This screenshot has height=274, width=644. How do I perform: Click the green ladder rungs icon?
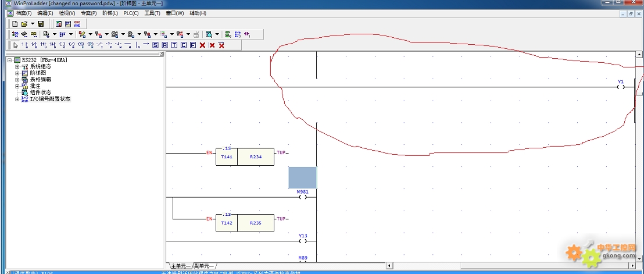[228, 34]
